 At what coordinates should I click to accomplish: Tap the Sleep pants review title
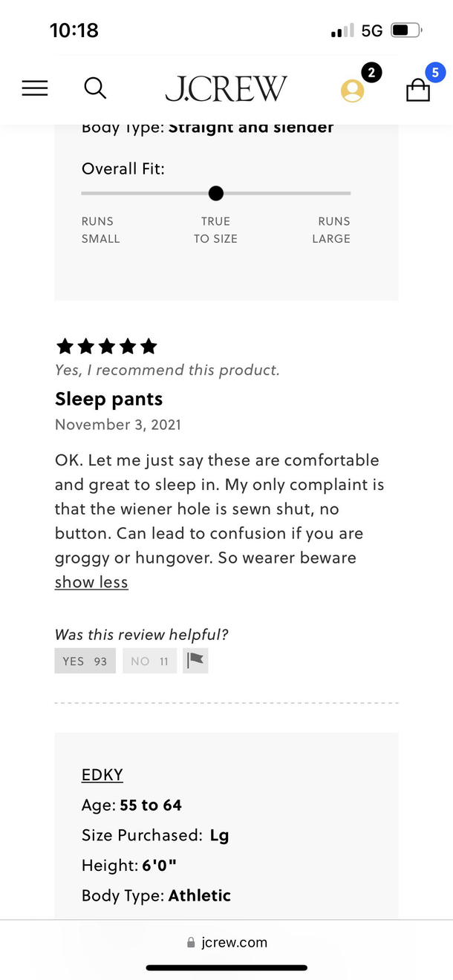(x=109, y=399)
